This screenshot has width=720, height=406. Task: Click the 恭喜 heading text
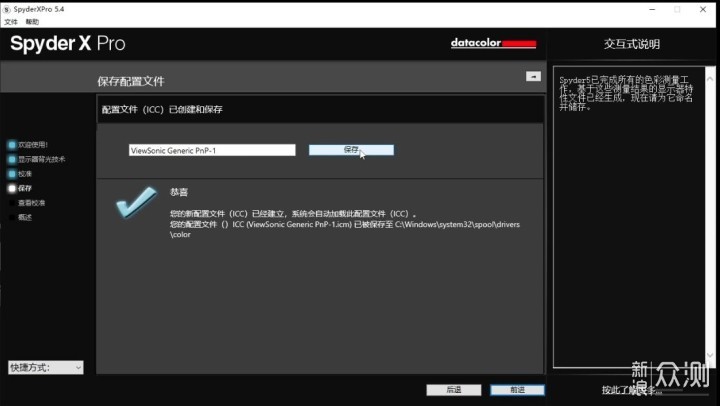(179, 192)
